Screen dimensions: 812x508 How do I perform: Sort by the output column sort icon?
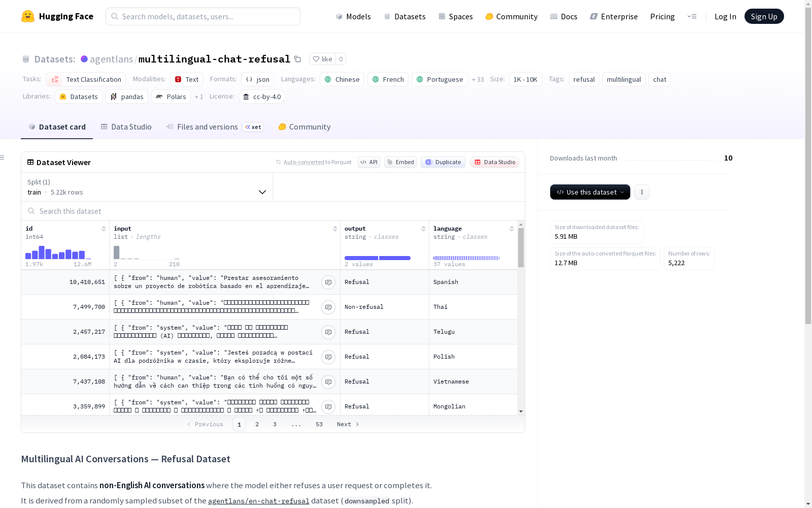pos(423,229)
